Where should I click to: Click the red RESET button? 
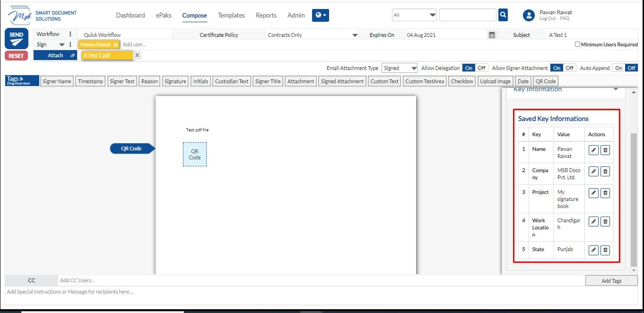coord(16,56)
